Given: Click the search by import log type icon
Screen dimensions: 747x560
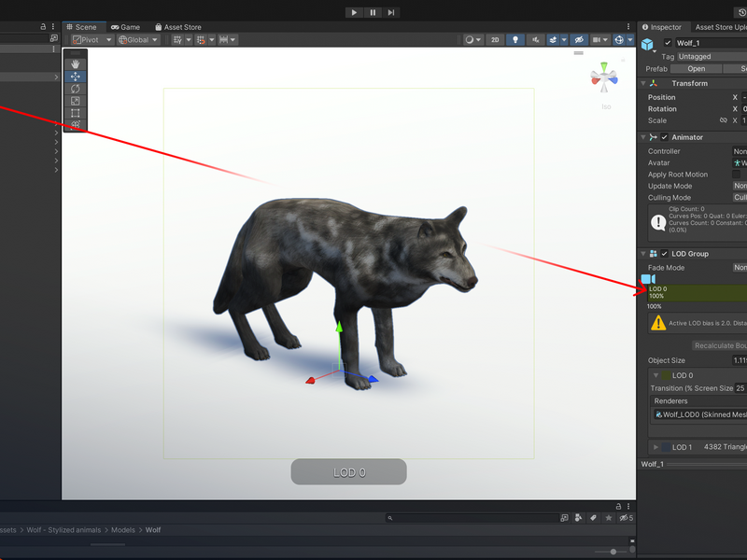Looking at the screenshot, I should tap(579, 518).
